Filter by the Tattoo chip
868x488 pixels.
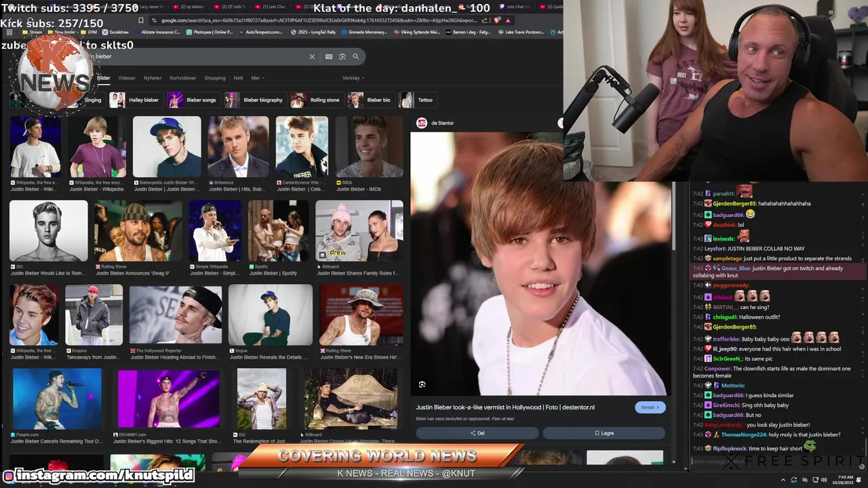pyautogui.click(x=417, y=100)
